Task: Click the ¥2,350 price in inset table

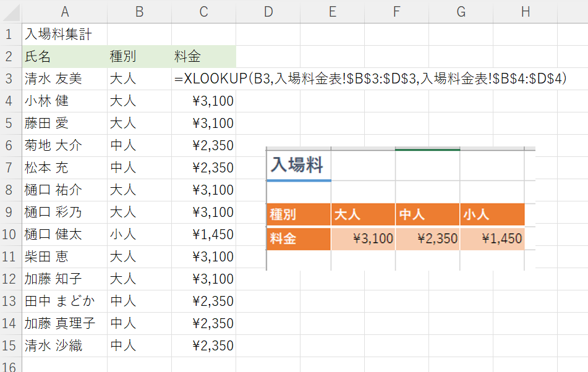Action: click(427, 239)
